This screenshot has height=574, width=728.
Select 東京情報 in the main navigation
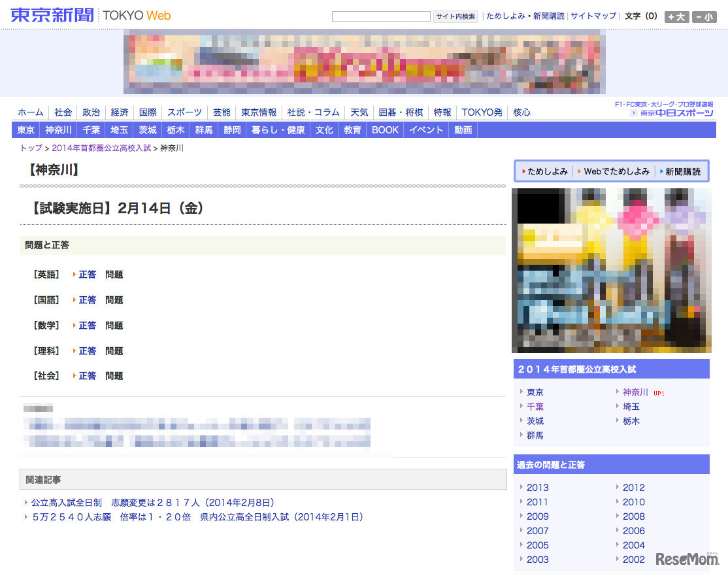(x=259, y=112)
